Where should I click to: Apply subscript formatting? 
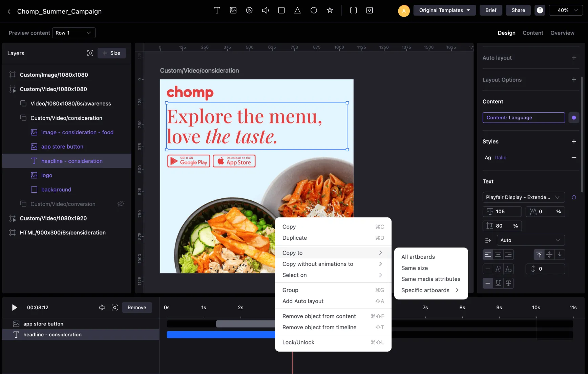[x=508, y=269]
